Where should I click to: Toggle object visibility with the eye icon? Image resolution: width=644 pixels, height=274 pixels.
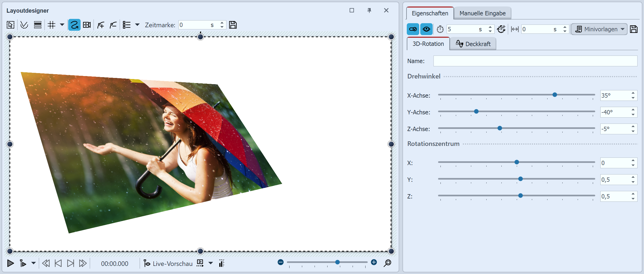coord(426,29)
